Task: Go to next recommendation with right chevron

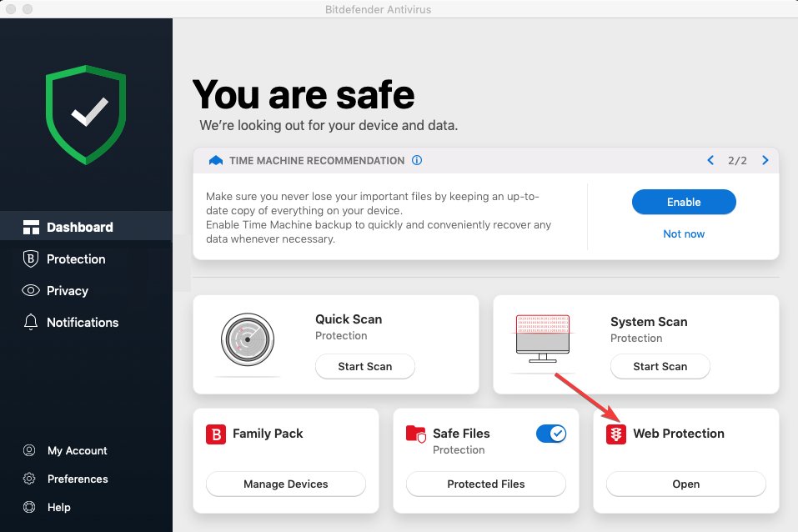Action: tap(765, 160)
